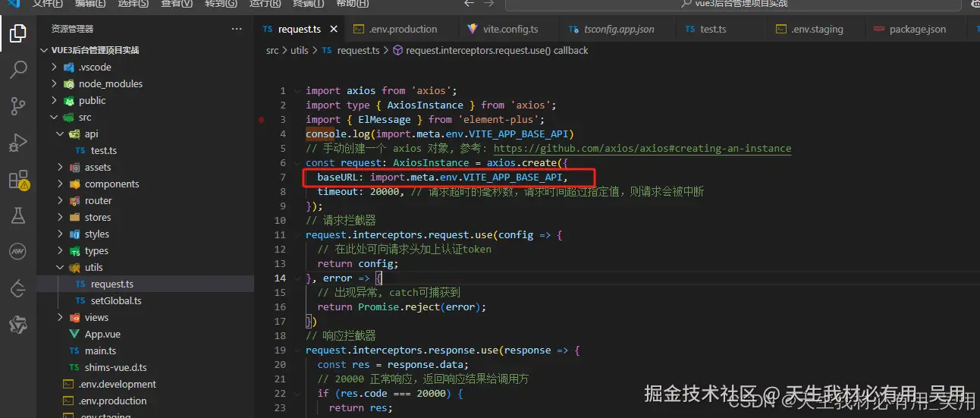Click line number 7 in the gutter
The image size is (980, 418).
[283, 177]
